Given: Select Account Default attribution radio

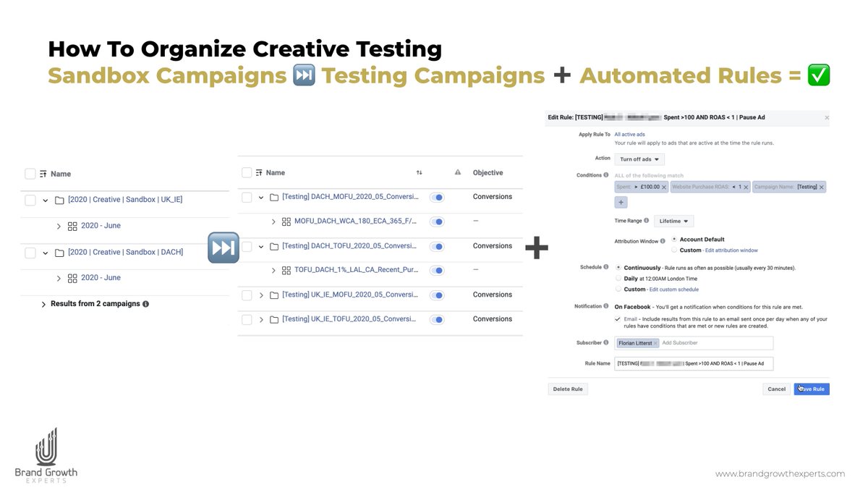Looking at the screenshot, I should [675, 240].
